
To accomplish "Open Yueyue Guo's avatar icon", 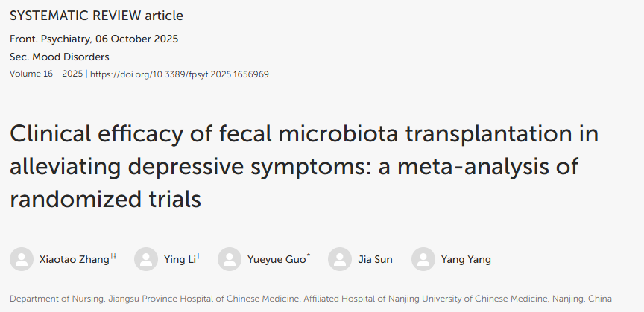I will pyautogui.click(x=230, y=259).
